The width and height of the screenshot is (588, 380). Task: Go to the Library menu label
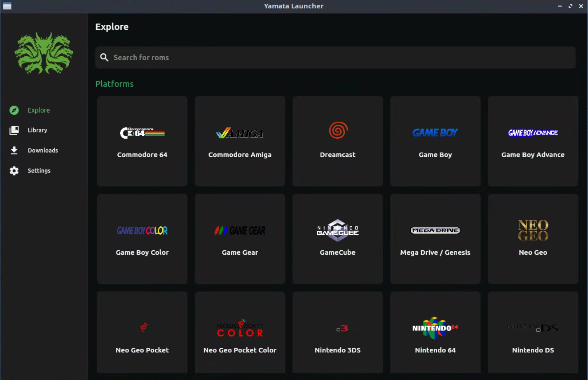(37, 130)
